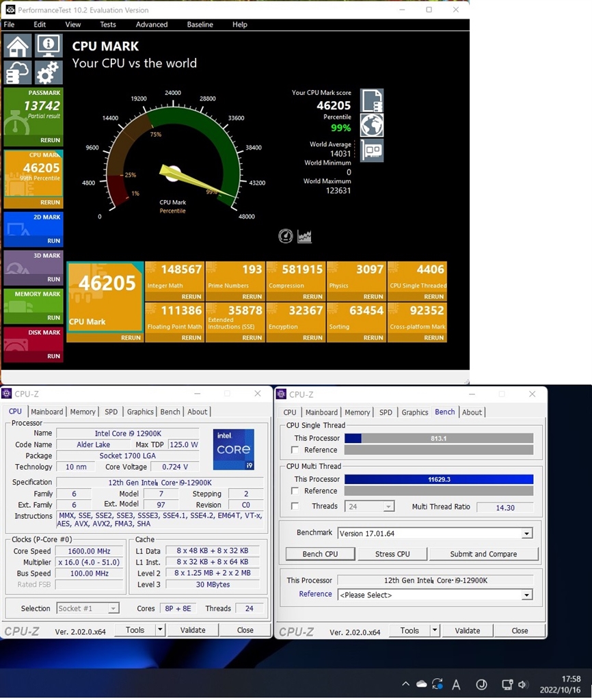This screenshot has width=592, height=700.
Task: Open Tools dropdown arrow in Bench CPU-Z
Action: coord(435,630)
